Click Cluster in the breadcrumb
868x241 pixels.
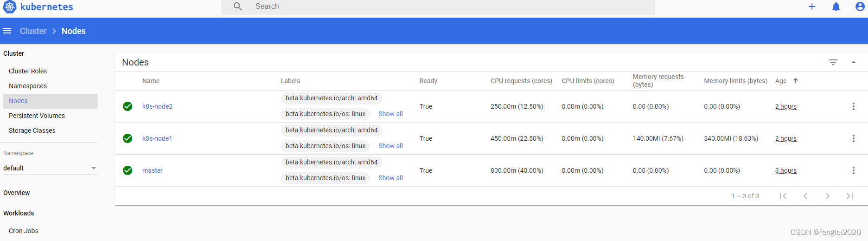click(x=33, y=31)
